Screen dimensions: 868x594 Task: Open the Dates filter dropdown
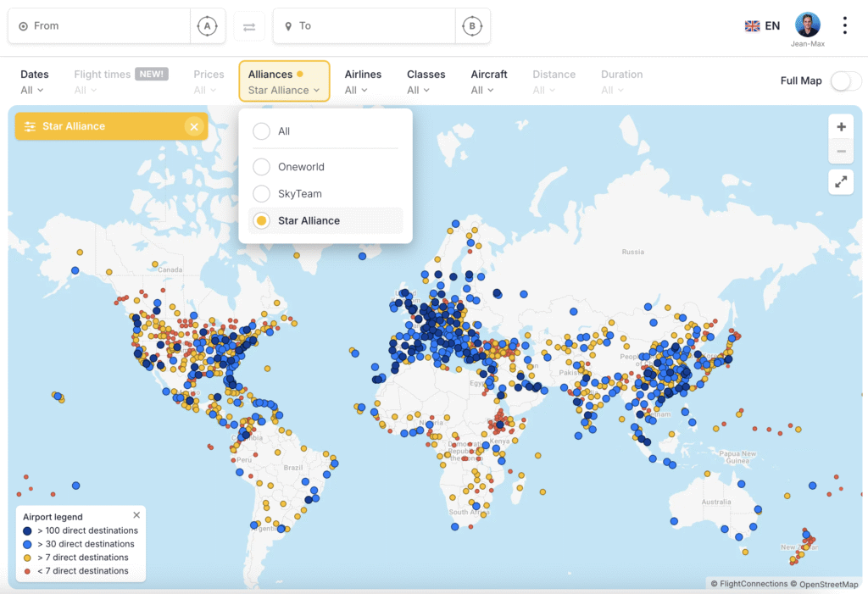[x=34, y=82]
